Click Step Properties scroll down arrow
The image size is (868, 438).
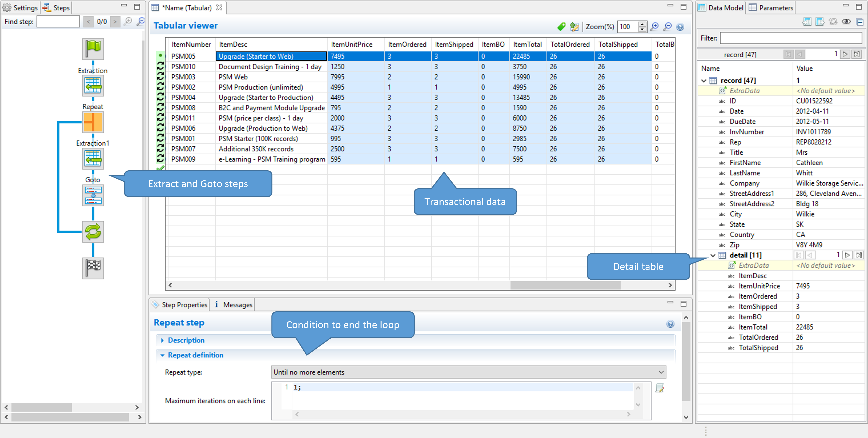tap(686, 417)
